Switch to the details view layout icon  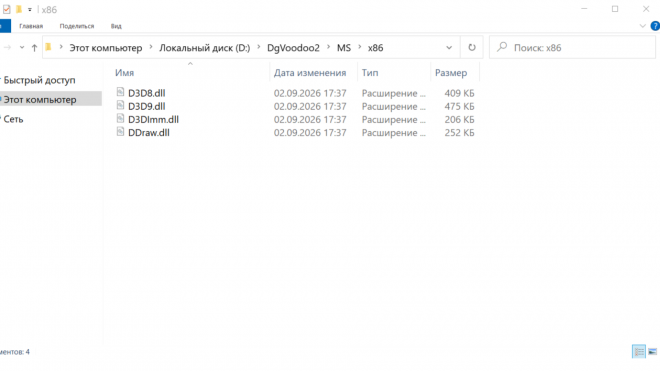(639, 352)
